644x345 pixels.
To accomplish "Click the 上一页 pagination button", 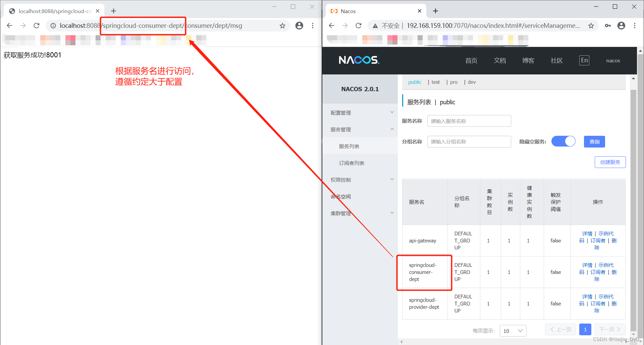I will (560, 330).
